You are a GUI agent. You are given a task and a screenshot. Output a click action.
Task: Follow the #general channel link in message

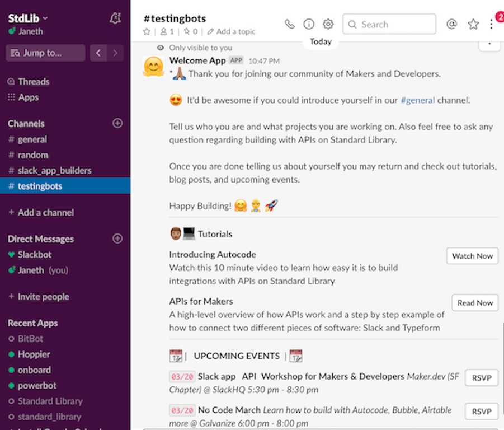click(x=417, y=100)
